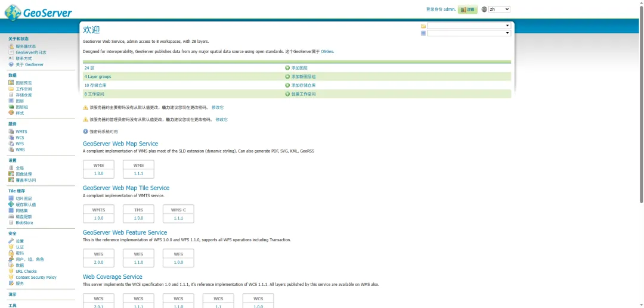Click the GeoServer logo
Image resolution: width=644 pixels, height=308 pixels.
point(38,13)
